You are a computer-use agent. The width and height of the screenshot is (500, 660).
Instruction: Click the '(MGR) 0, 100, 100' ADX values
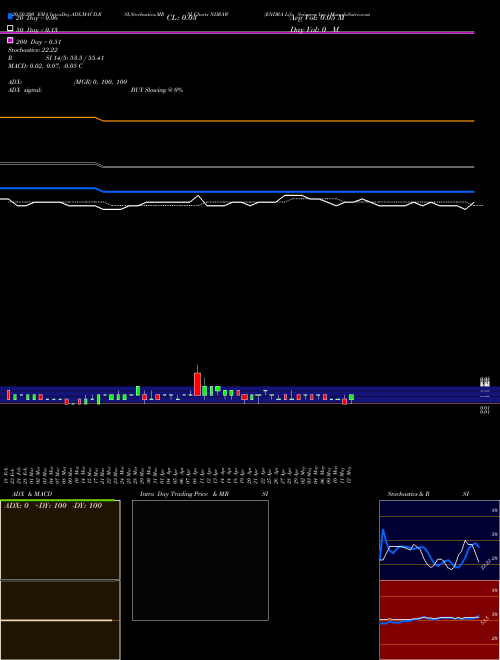click(x=100, y=82)
